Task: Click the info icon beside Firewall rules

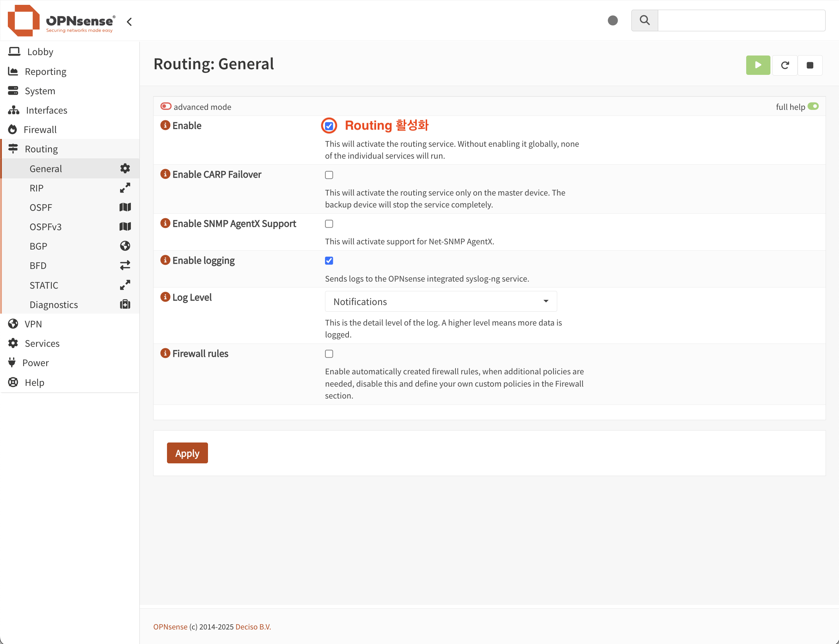Action: click(x=165, y=353)
